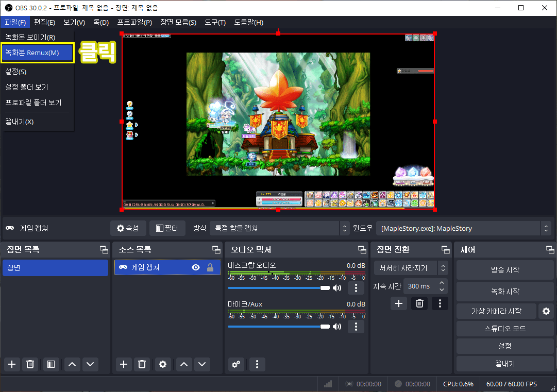Open source properties gear in source list
Image resolution: width=557 pixels, height=392 pixels.
coord(163,364)
